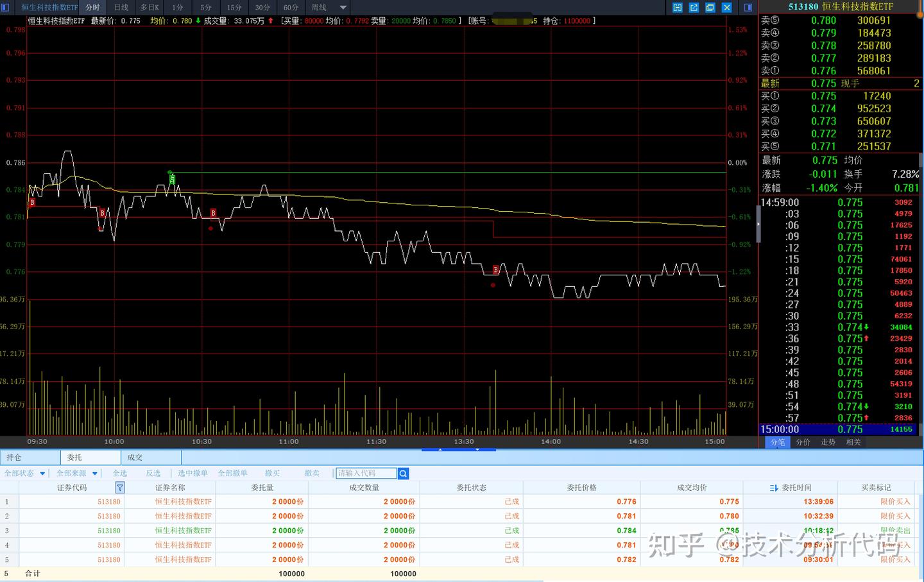Click the 撤卖 cancel sell orders button
Screen dimensions: 924x582
coord(312,474)
